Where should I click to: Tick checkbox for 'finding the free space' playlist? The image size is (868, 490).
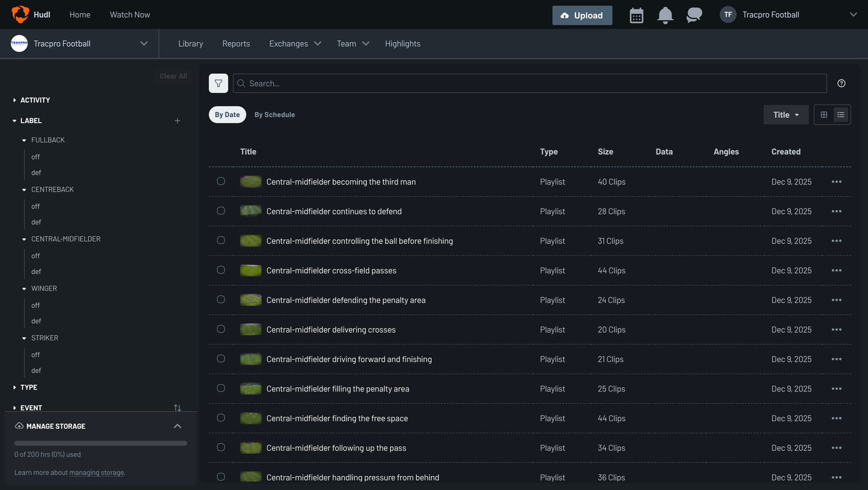point(221,418)
